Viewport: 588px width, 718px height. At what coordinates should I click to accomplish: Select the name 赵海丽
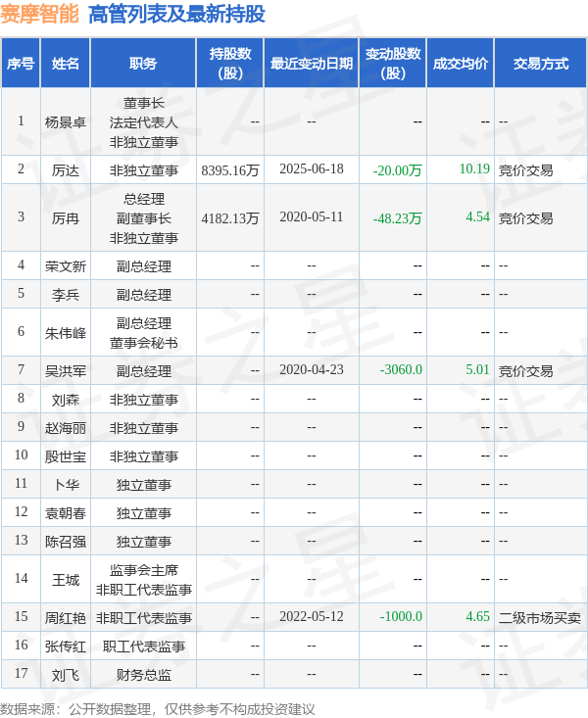click(65, 428)
